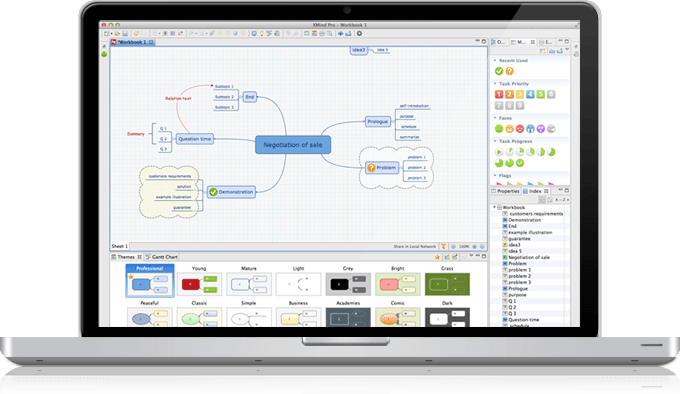Select the Negotiation of sale central topic

tap(293, 145)
